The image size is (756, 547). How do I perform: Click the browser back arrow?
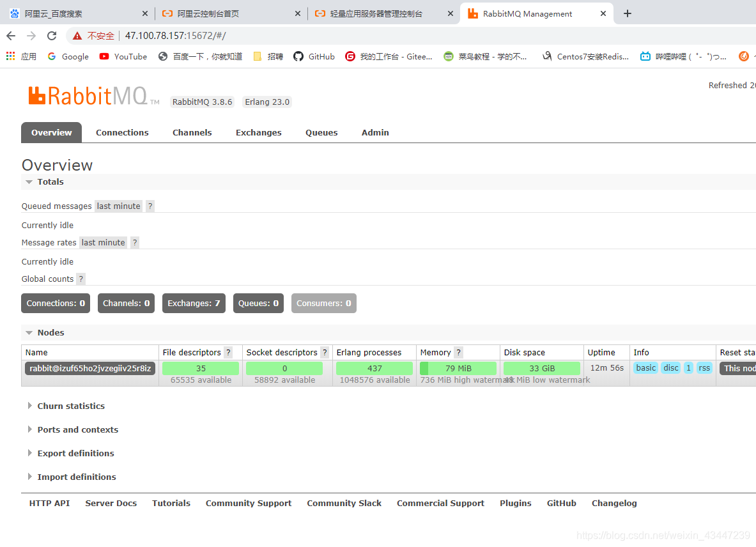11,36
